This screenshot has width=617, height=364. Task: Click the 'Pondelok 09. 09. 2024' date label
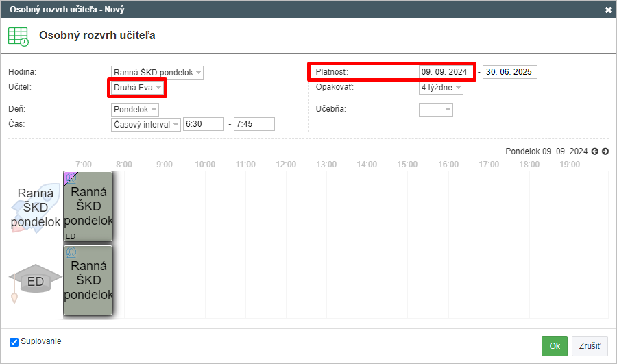pos(546,151)
